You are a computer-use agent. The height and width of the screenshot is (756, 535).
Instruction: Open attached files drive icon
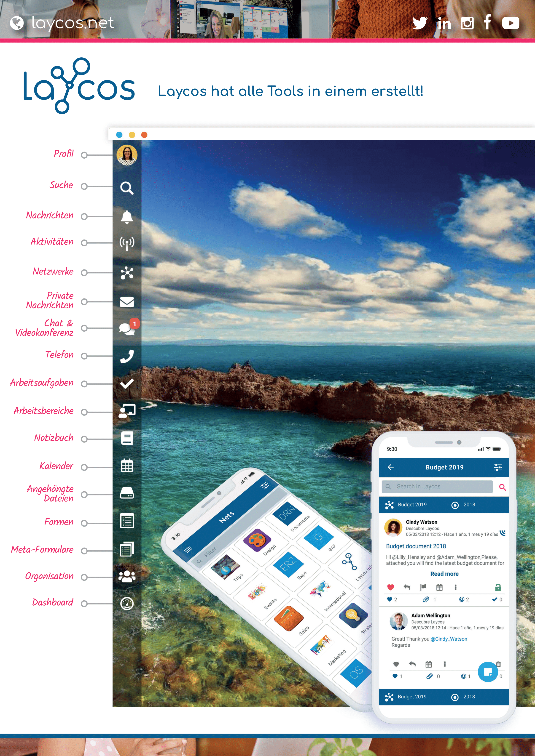click(127, 493)
